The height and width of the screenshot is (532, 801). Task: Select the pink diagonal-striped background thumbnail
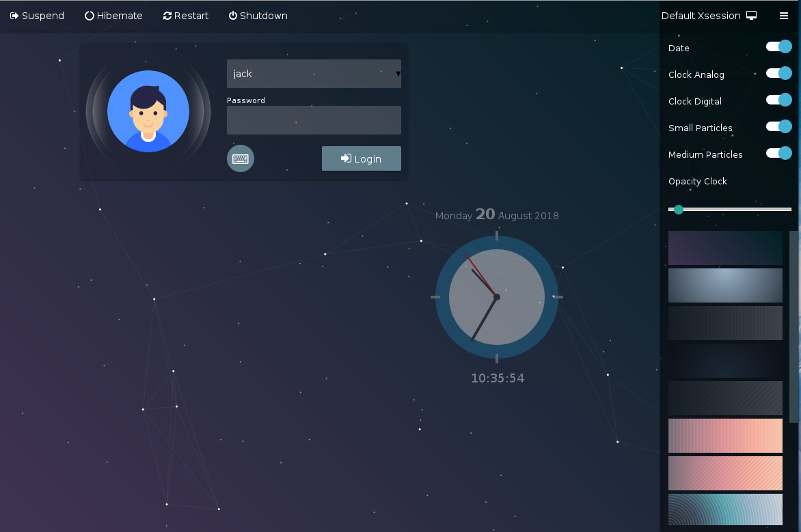[725, 473]
